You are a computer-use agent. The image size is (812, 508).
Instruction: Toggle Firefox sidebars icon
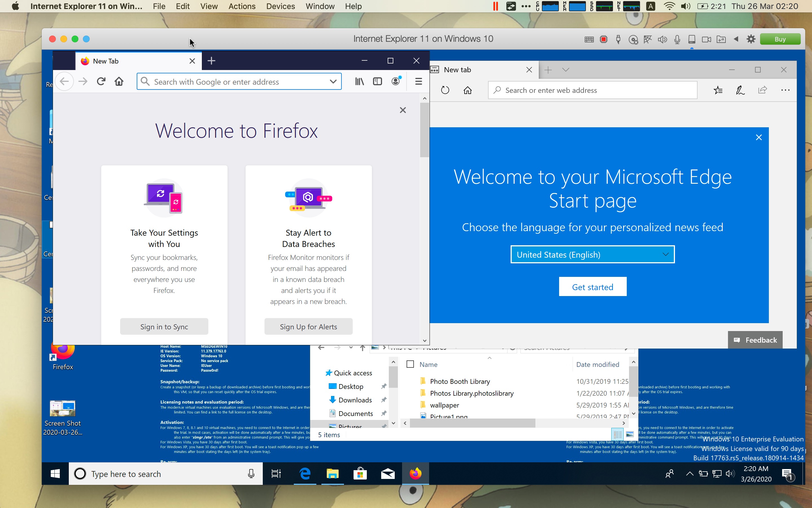378,81
